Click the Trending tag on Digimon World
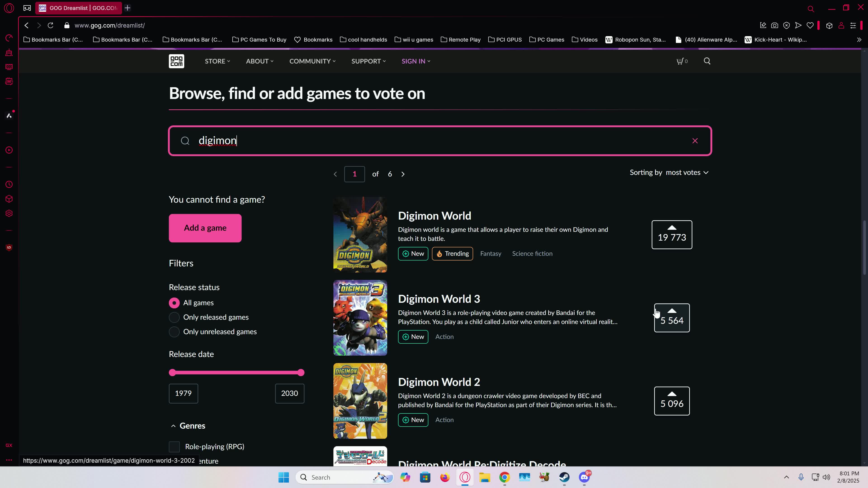Viewport: 868px width, 488px height. tap(452, 253)
